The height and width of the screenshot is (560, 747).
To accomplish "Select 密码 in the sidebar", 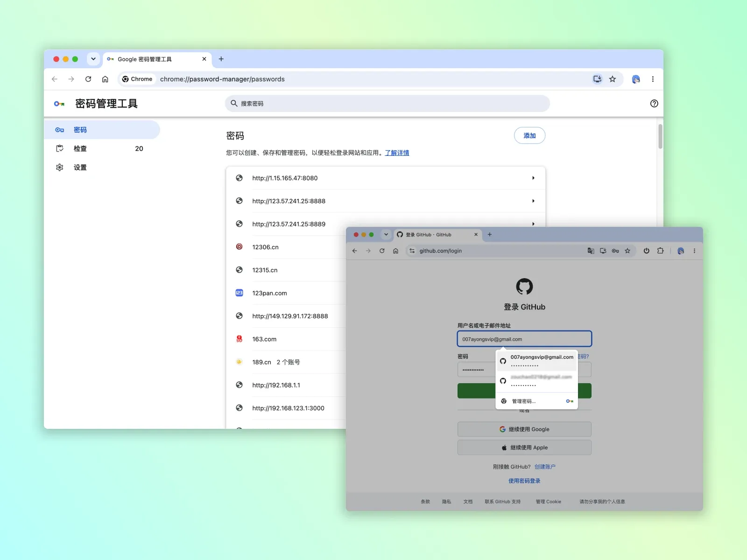I will click(x=102, y=130).
